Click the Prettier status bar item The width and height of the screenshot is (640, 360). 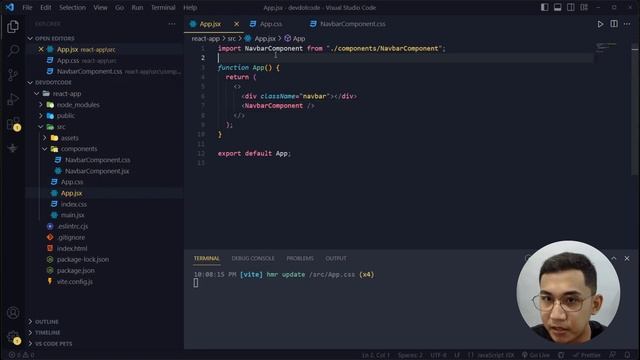[x=587, y=355]
